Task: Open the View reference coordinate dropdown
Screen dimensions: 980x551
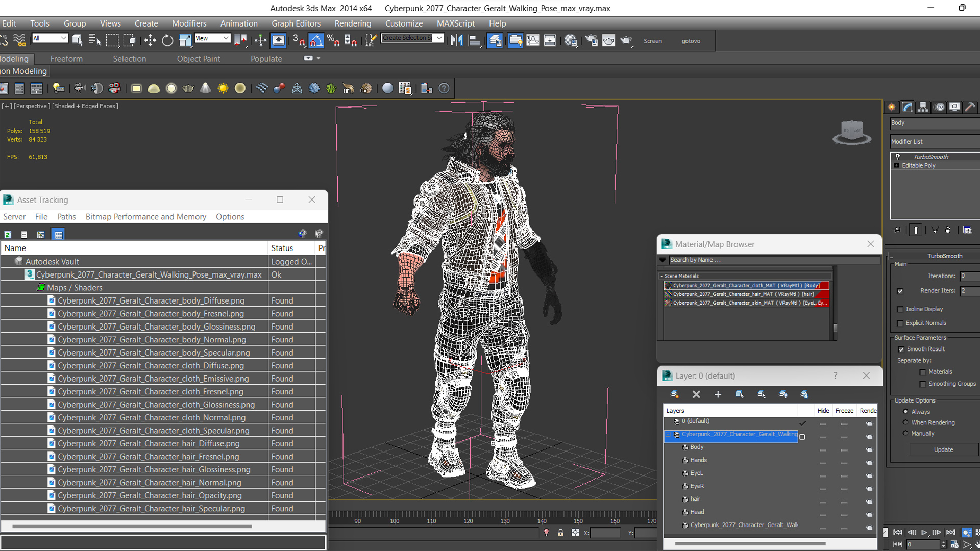Action: [x=212, y=38]
